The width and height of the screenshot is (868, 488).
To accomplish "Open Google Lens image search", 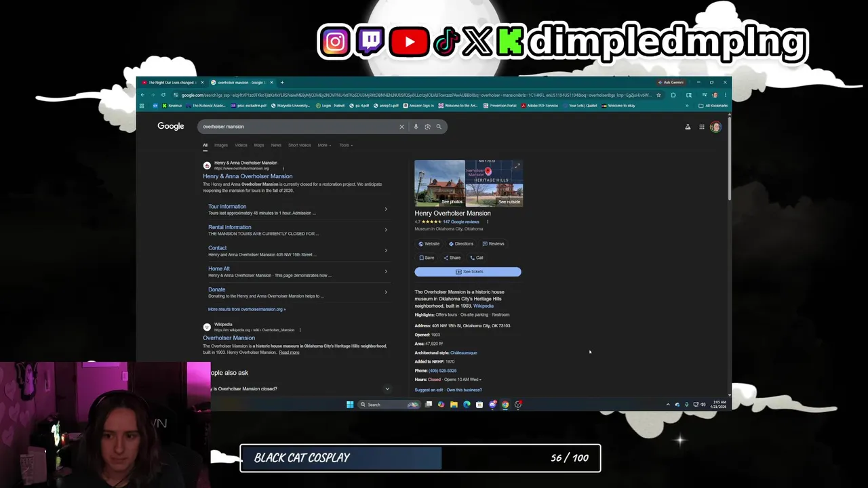I will pyautogui.click(x=427, y=127).
